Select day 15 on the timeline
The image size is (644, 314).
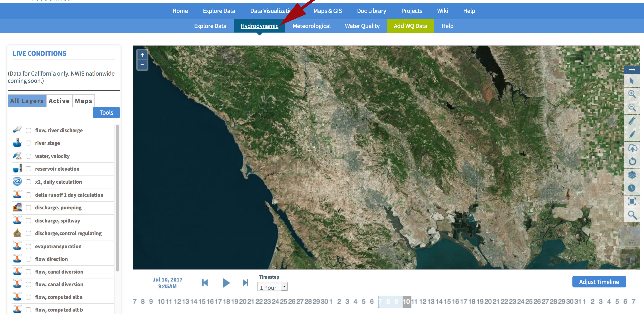click(447, 302)
